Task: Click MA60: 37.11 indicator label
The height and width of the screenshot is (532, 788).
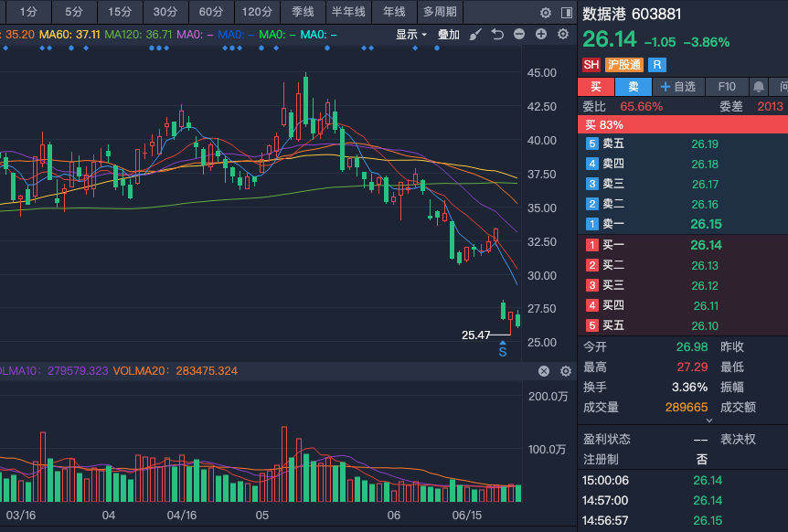Action: tap(69, 35)
